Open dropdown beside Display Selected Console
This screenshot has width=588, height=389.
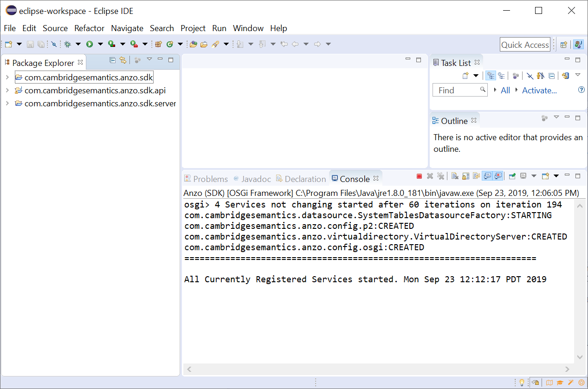(534, 176)
